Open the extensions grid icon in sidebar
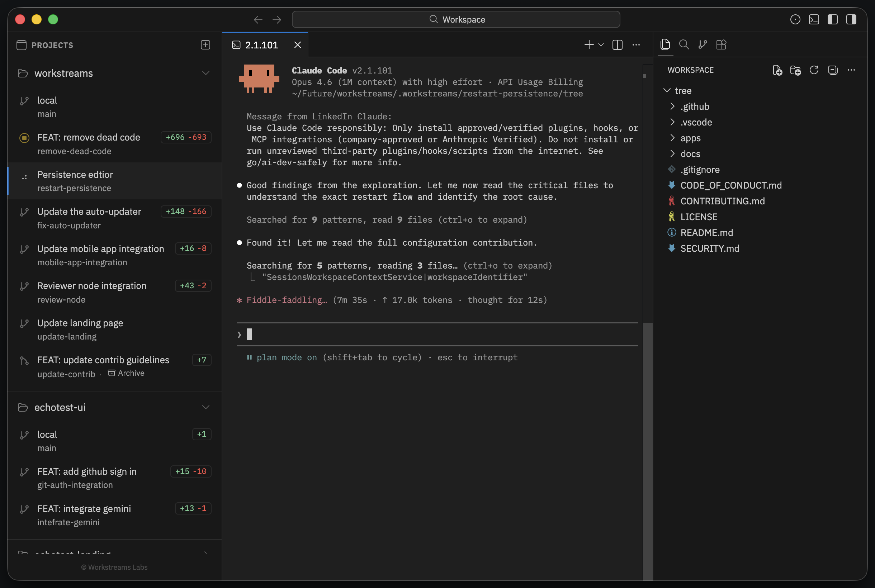 pyautogui.click(x=721, y=44)
